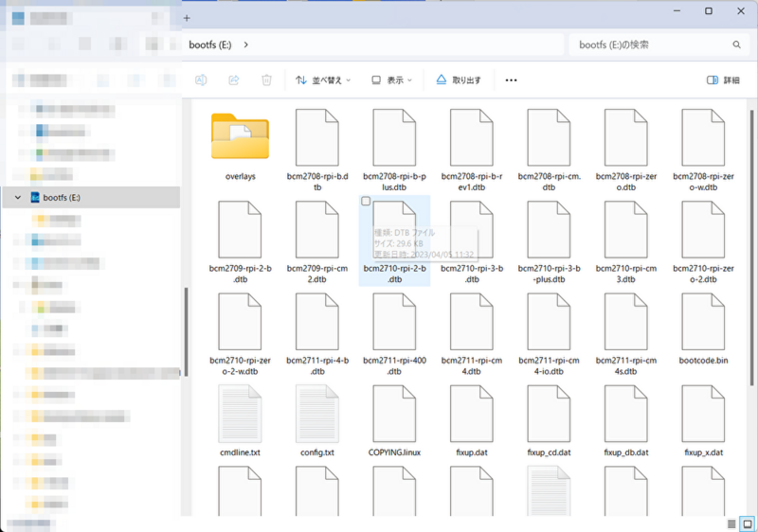Click the file list vertical scrollbar
The height and width of the screenshot is (532, 758).
[x=751, y=248]
